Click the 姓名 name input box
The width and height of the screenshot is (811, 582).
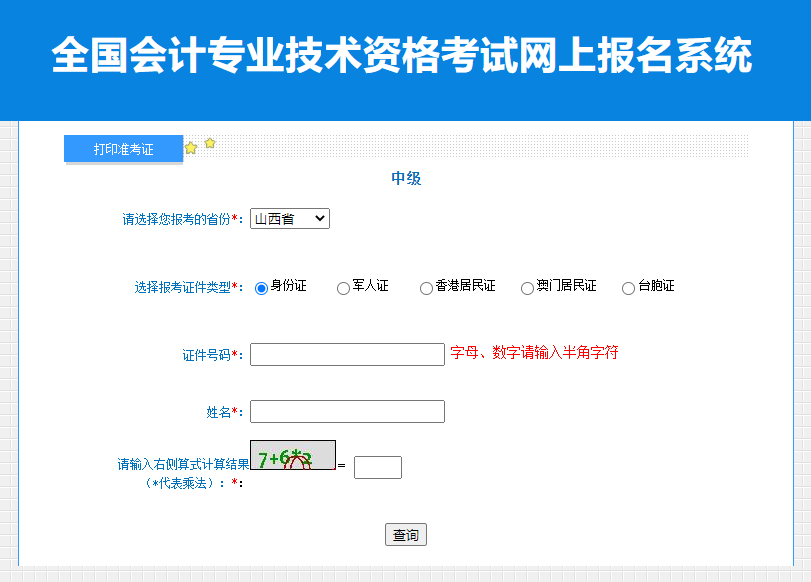pos(347,410)
